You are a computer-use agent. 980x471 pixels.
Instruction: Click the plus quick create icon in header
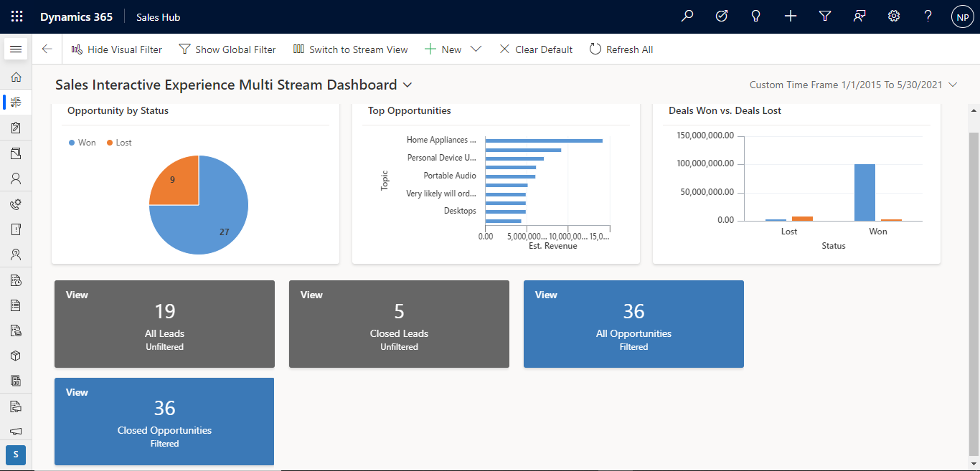tap(791, 16)
